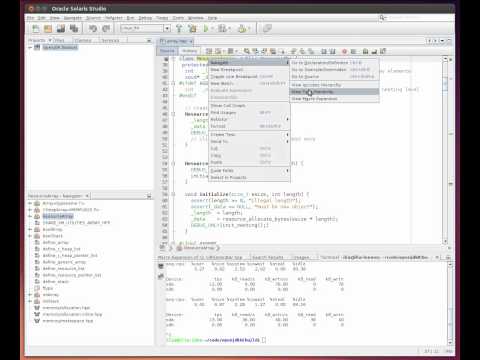Choose Go to Declaration/Definition in submenu
Screen dimensions: 480x360
click(334, 63)
